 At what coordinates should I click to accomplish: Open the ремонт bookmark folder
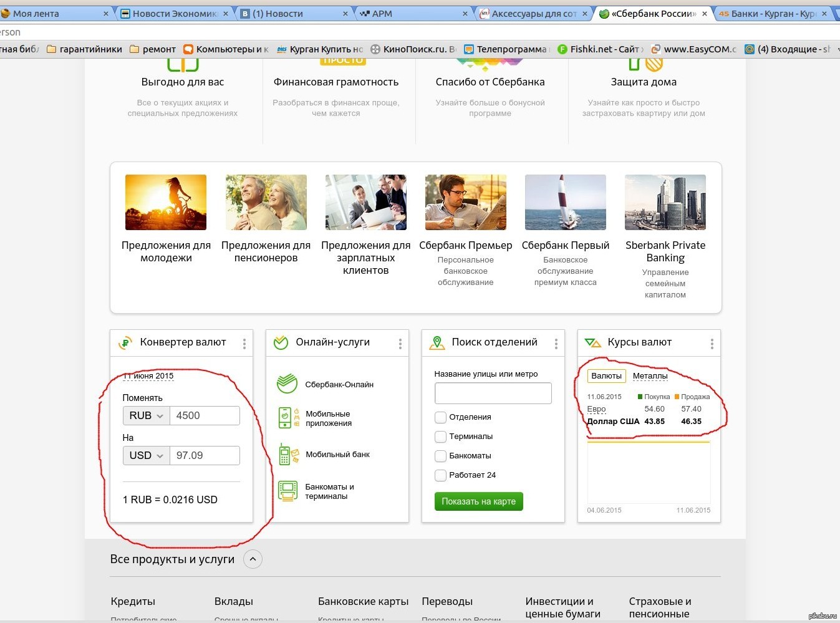click(x=153, y=49)
